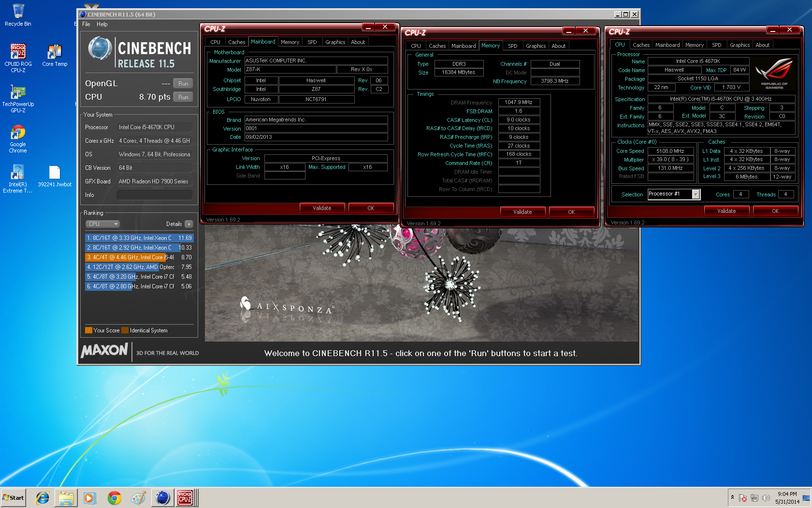Select ranking entry 4C/4T @ 4.46 GHz

click(x=139, y=257)
